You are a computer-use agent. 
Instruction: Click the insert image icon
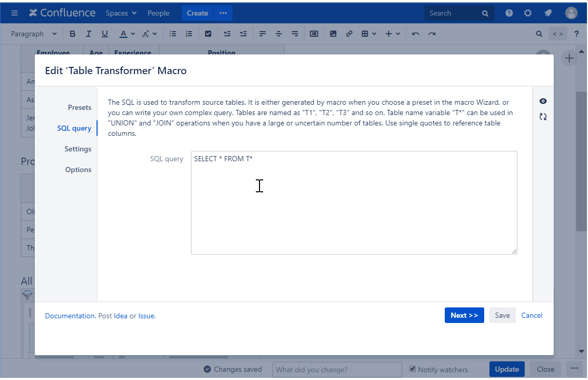[x=333, y=34]
